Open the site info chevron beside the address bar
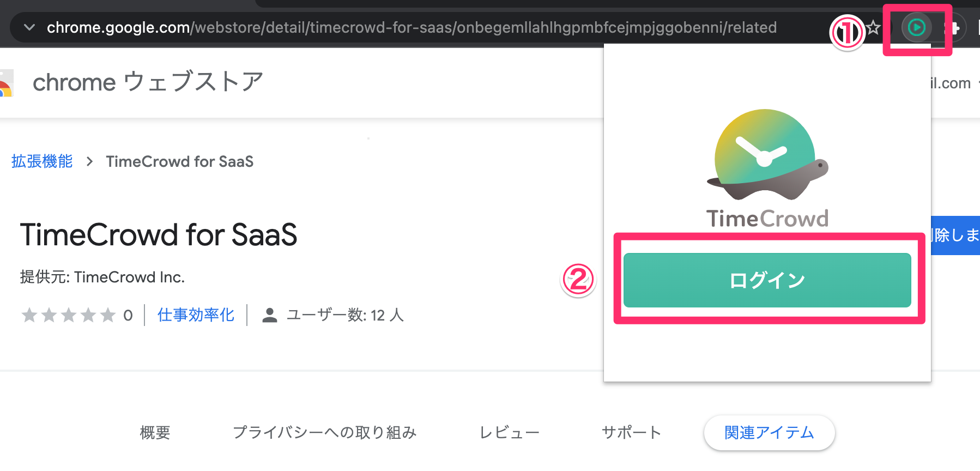 (29, 27)
